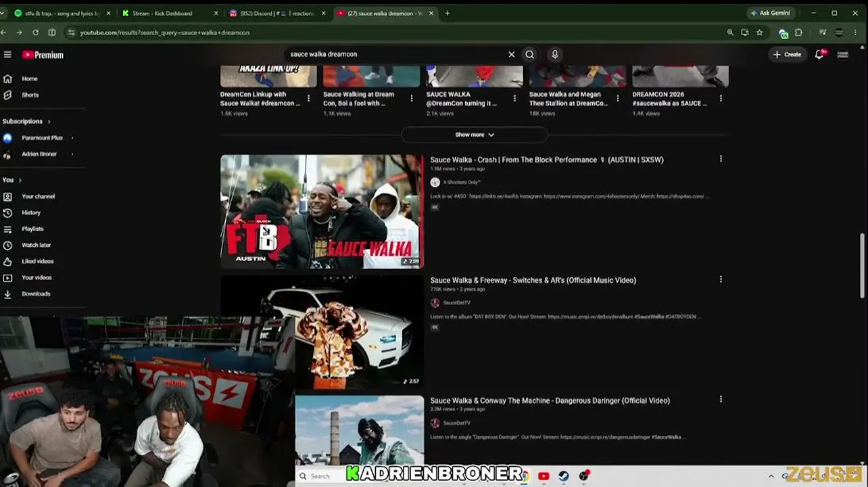Clear the search box with the X

[512, 54]
